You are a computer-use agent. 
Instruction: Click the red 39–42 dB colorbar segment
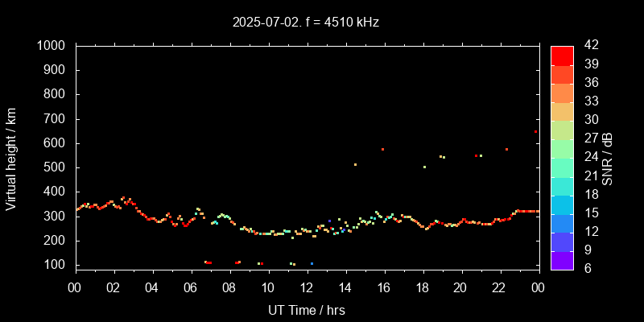coord(561,55)
